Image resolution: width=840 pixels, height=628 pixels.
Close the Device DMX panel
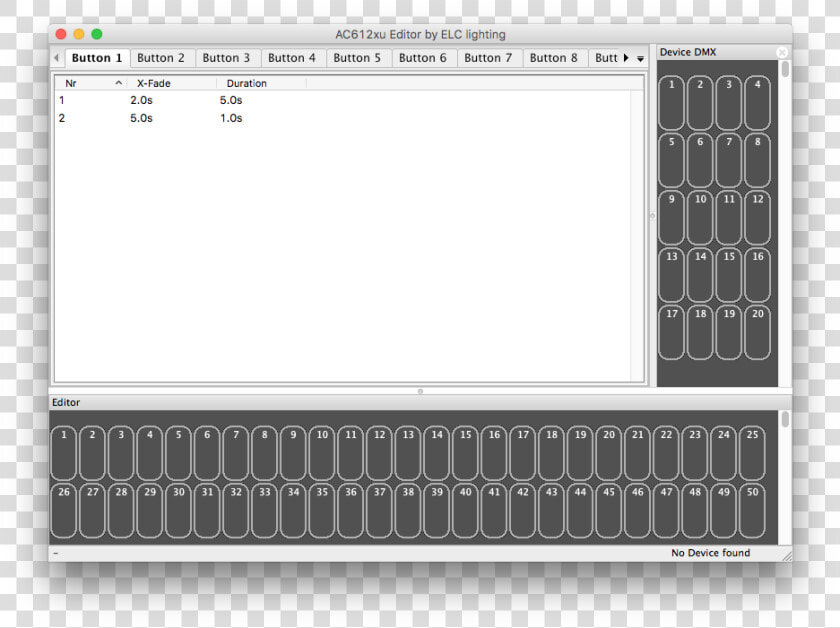pos(782,52)
